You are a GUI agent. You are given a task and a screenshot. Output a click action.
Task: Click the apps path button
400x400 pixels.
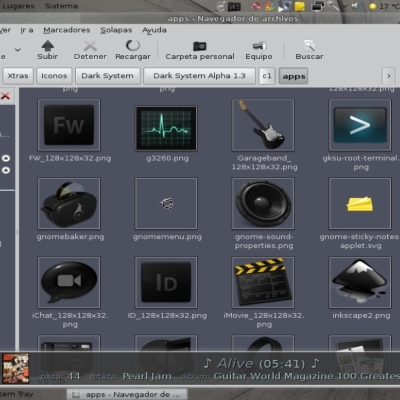point(294,76)
